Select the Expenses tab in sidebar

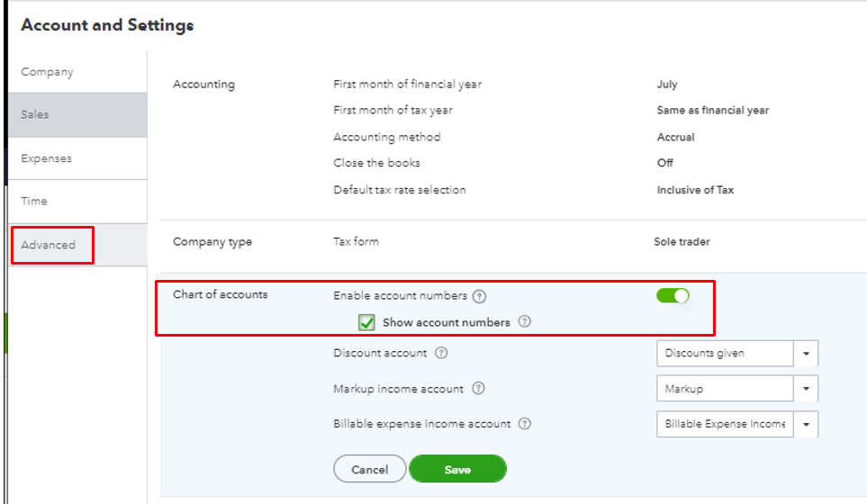coord(46,158)
